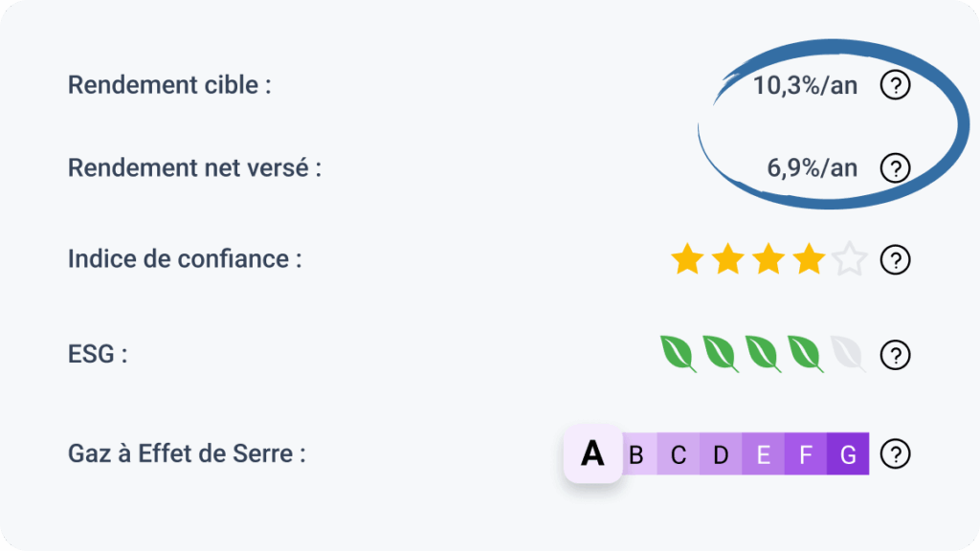
Task: Click the Rendement cible label
Action: [169, 85]
